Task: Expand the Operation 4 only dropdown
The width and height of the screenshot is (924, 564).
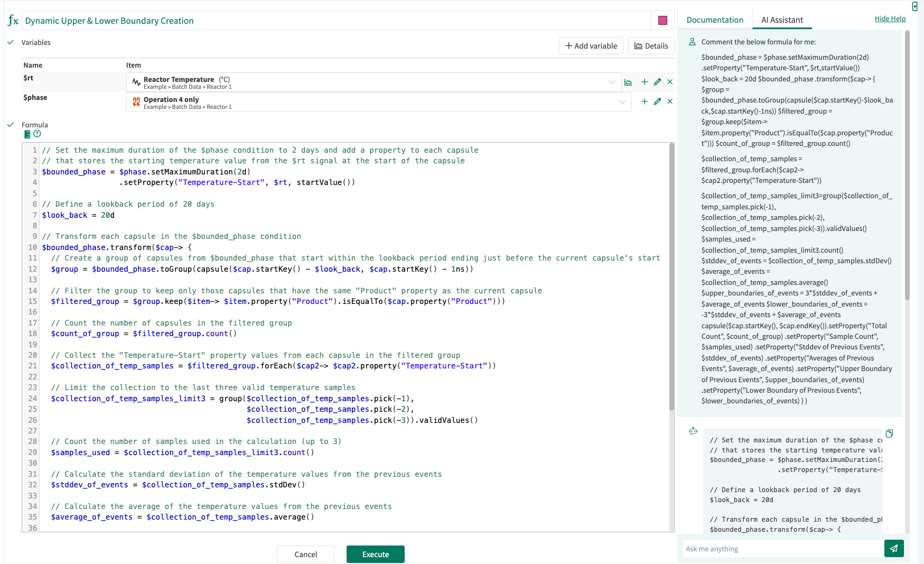Action: (622, 101)
